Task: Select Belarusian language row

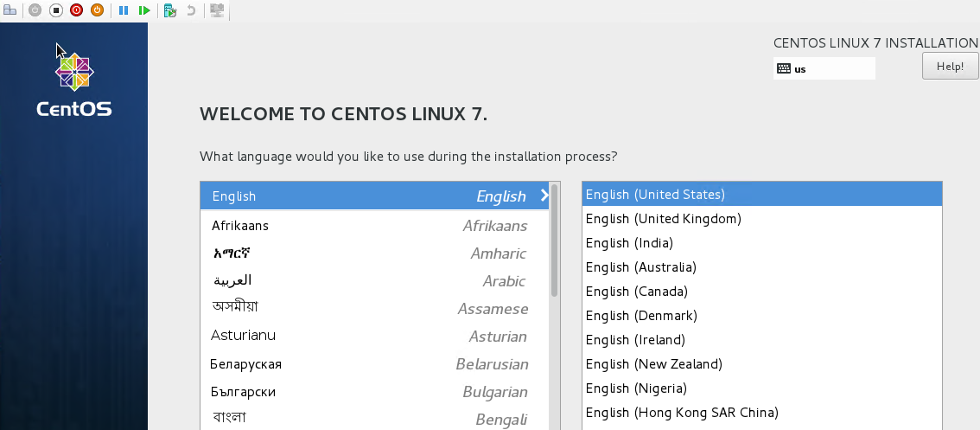Action: (x=374, y=363)
